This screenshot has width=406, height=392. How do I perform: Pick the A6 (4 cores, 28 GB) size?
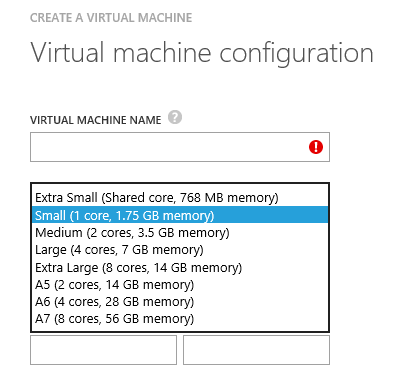(180, 302)
